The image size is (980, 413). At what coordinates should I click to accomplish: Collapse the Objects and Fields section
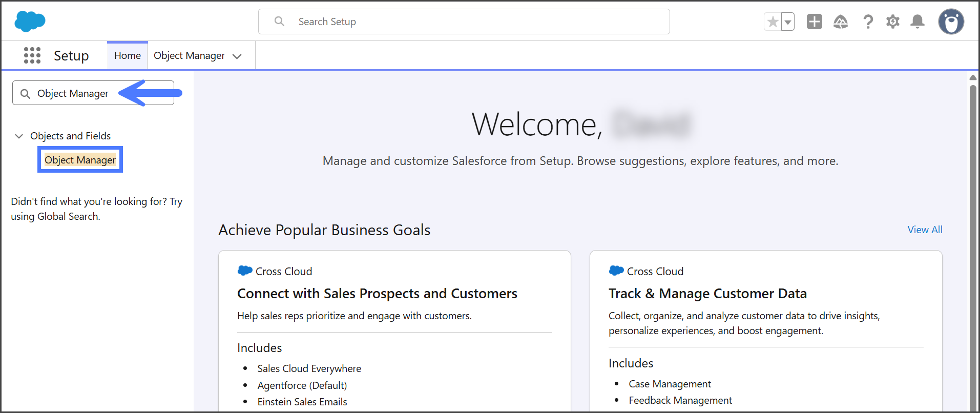click(x=19, y=136)
